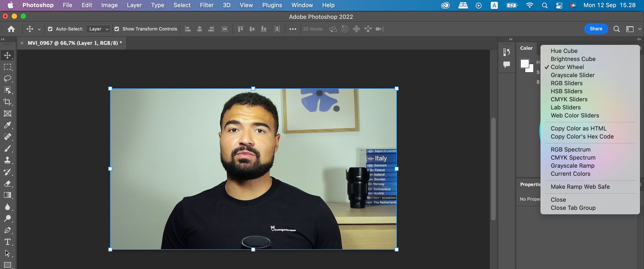Select the Eyedropper tool
The height and width of the screenshot is (269, 644).
click(x=7, y=125)
